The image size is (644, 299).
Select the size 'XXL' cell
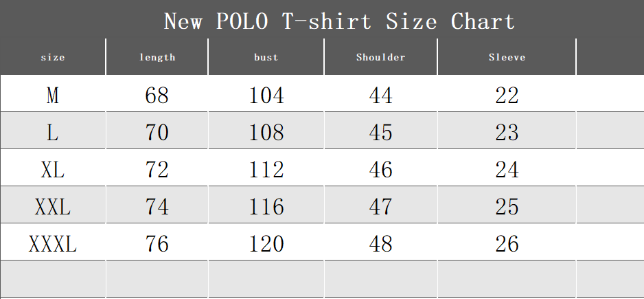[53, 206]
